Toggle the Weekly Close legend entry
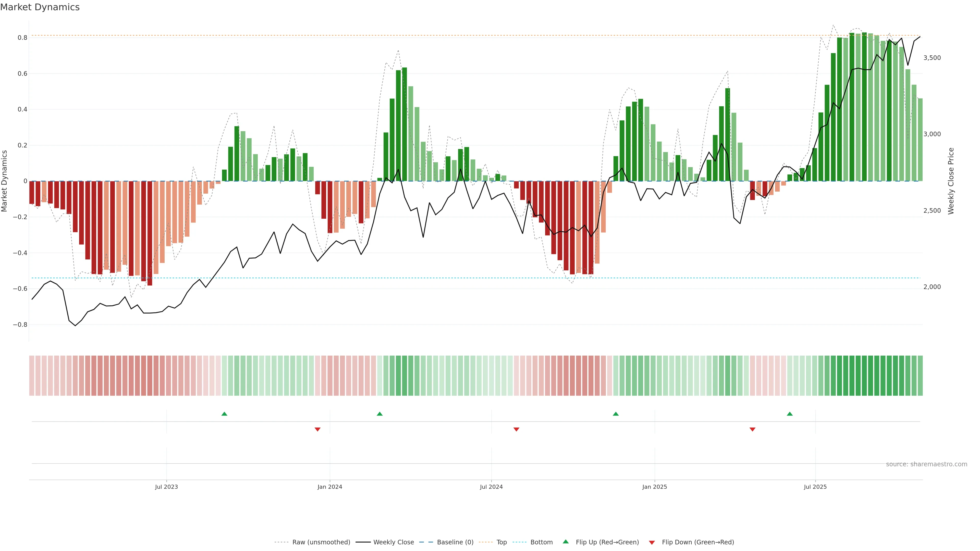 393,542
